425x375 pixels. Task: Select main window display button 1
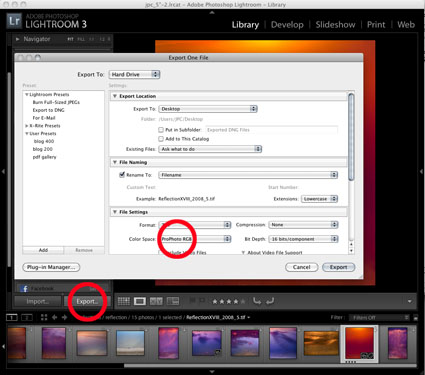12,317
